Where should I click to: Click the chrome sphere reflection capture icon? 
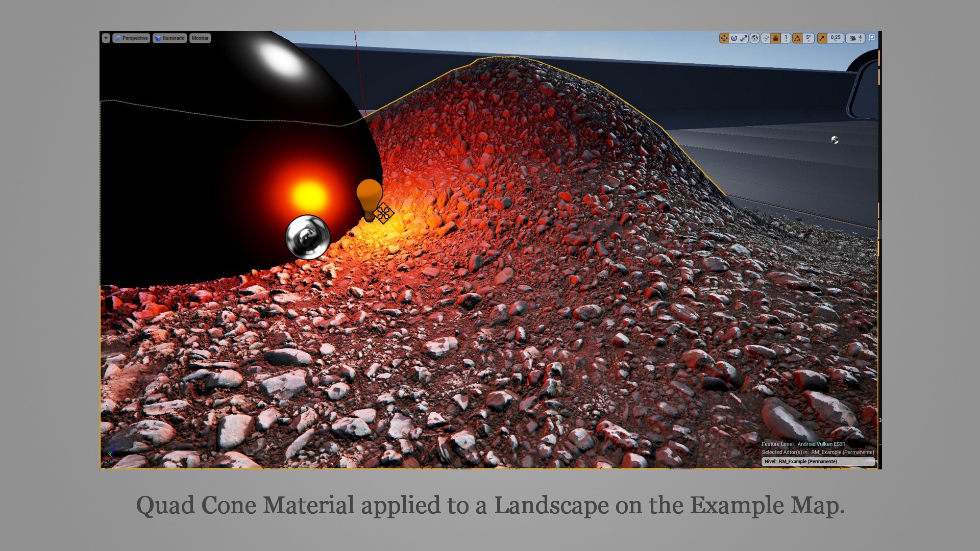click(x=307, y=237)
